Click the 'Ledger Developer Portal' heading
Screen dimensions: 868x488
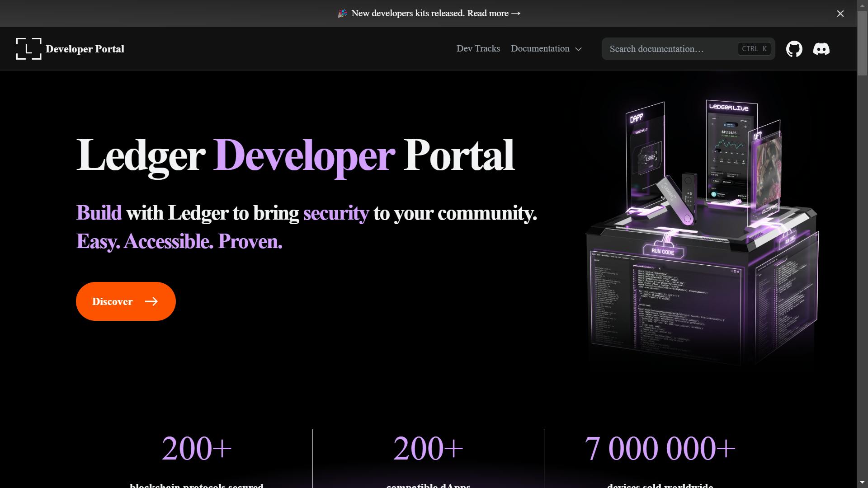pyautogui.click(x=295, y=155)
